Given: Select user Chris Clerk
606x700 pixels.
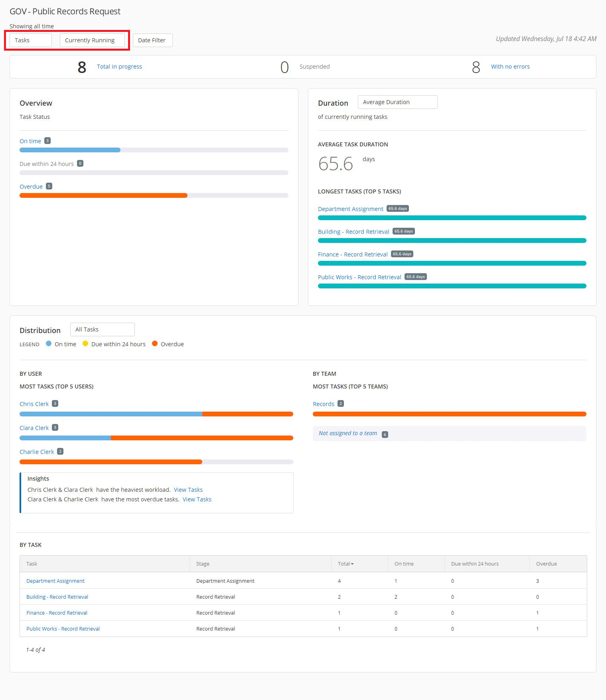Looking at the screenshot, I should (x=34, y=404).
